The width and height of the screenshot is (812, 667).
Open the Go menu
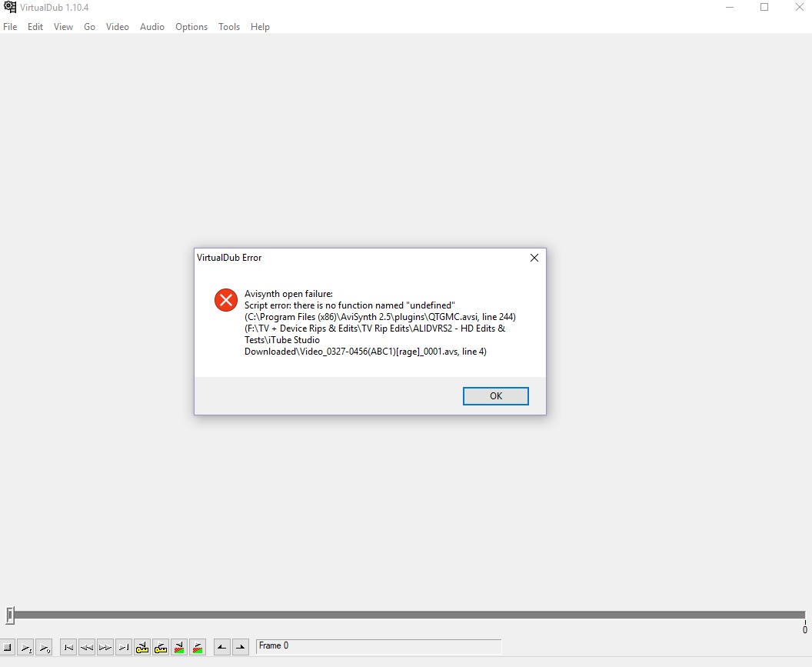[90, 27]
